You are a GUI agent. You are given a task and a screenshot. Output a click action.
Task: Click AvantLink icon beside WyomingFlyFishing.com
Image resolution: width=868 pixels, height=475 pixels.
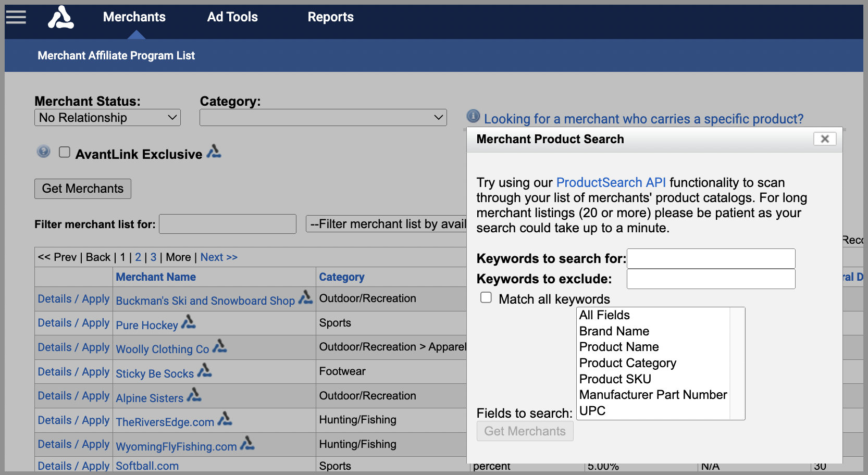point(247,443)
